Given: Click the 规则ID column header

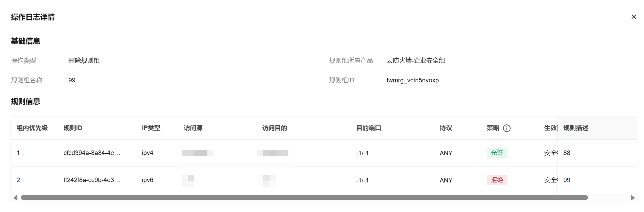Looking at the screenshot, I should coord(73,128).
